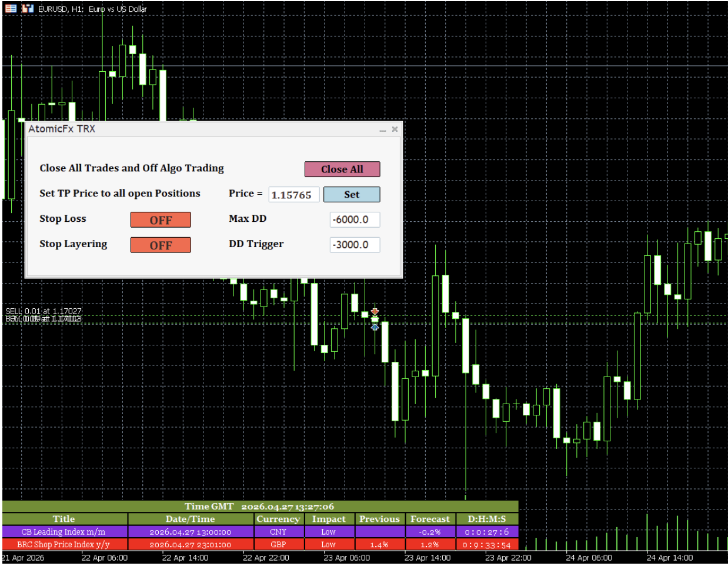This screenshot has width=728, height=566.
Task: Click the 23 Apr 22:00 time axis label
Action: tap(508, 558)
